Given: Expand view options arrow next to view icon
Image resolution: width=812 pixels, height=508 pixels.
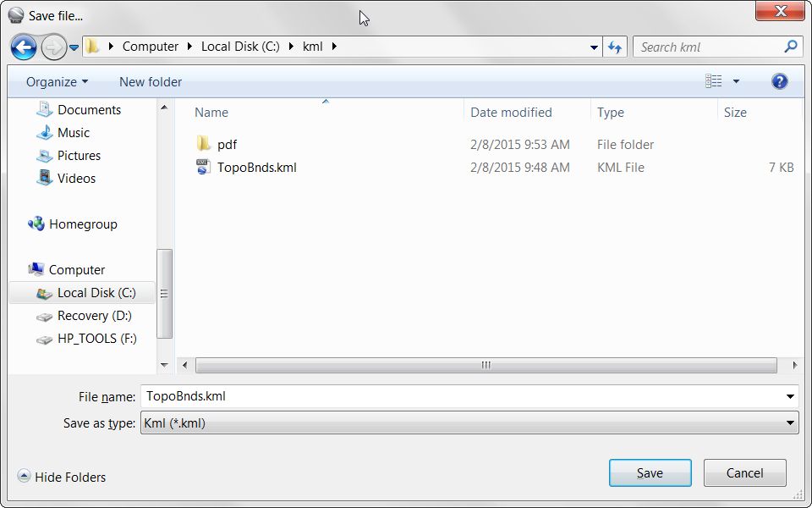Looking at the screenshot, I should [736, 81].
